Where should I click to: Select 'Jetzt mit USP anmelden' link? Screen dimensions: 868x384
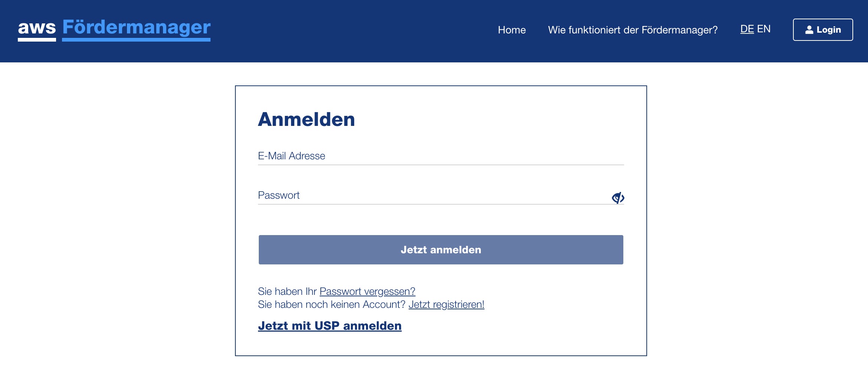click(330, 326)
